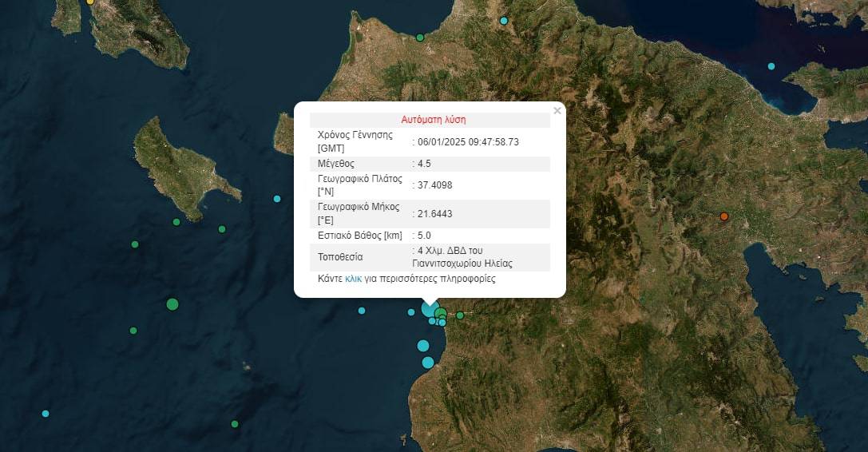Select the large cyan marker under popup pointer
Image resolution: width=868 pixels, height=452 pixels.
coord(430,309)
